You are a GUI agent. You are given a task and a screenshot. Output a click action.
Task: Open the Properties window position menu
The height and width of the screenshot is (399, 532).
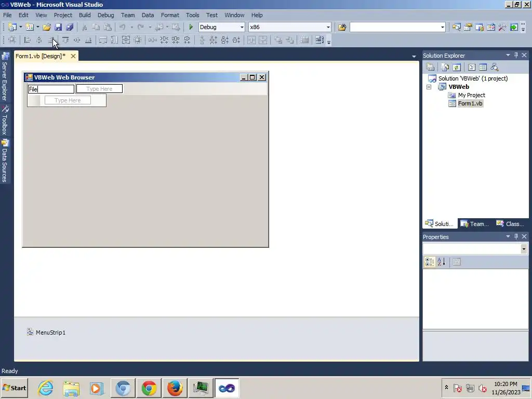coord(508,236)
